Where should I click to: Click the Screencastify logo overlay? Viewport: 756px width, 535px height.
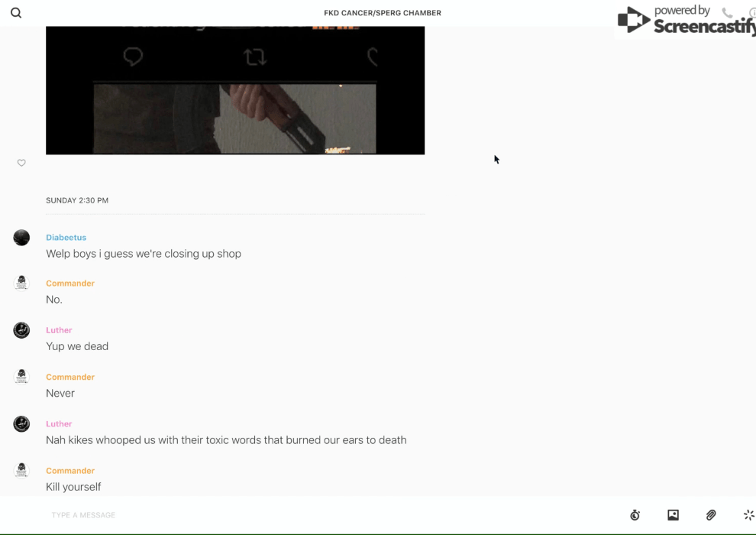(684, 21)
